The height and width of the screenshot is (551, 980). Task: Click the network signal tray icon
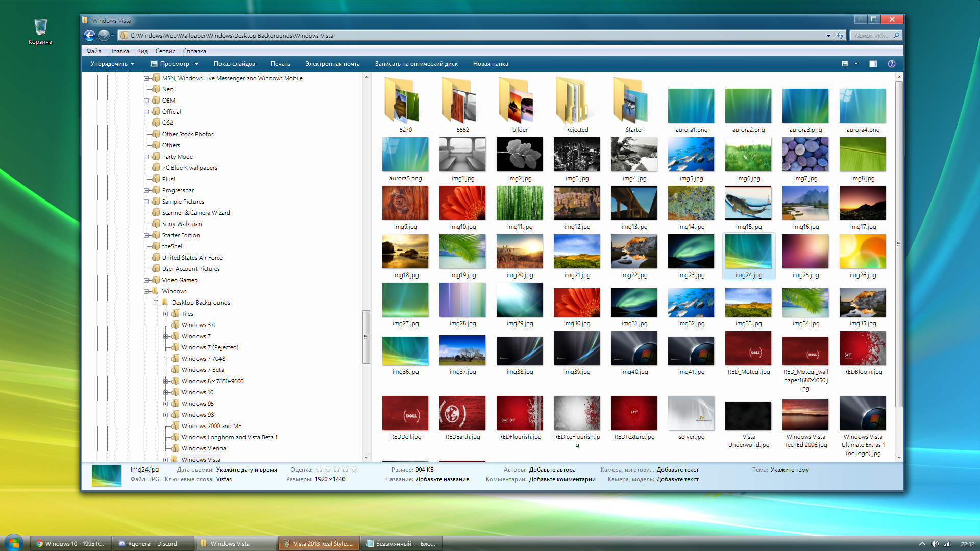pyautogui.click(x=947, y=544)
